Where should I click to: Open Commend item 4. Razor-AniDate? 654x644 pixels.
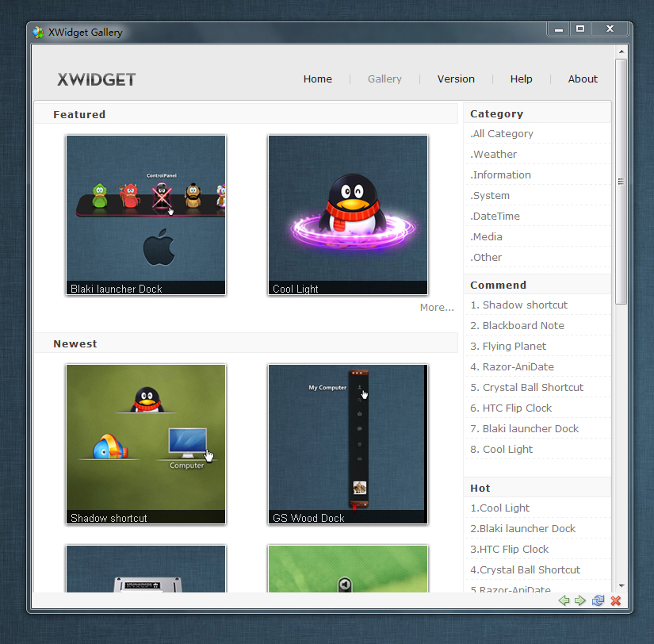(x=512, y=367)
